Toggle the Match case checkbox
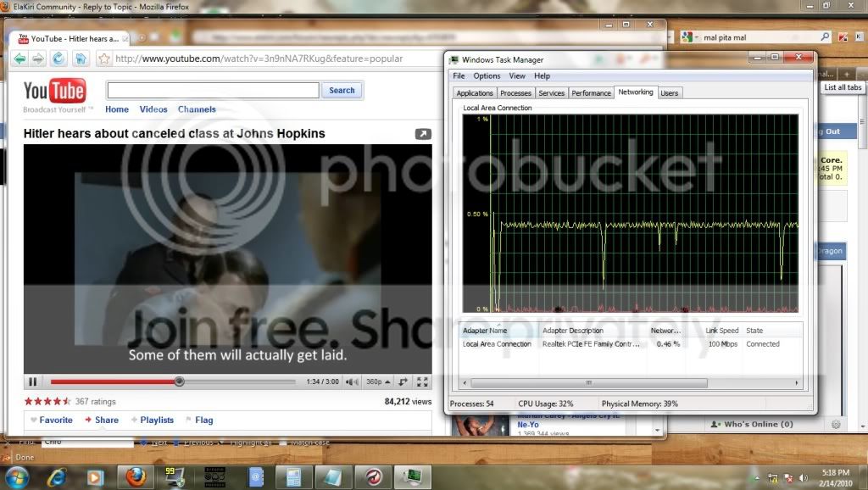 pos(304,443)
